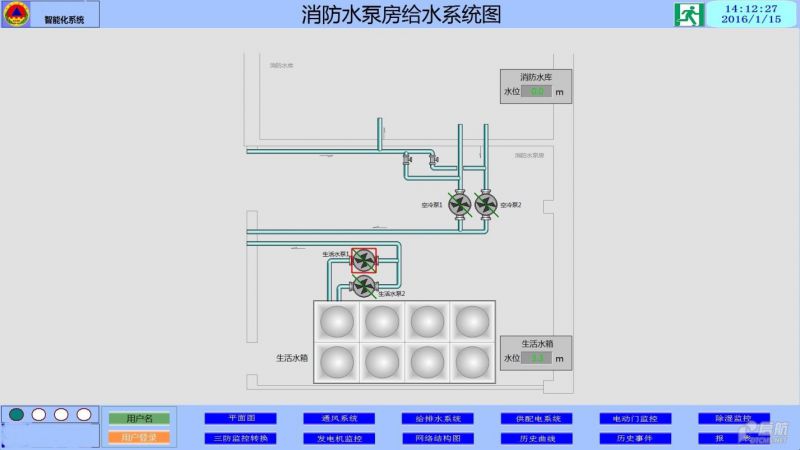The width and height of the screenshot is (800, 450).
Task: Click the green filled indicator circle
Action: tap(17, 414)
